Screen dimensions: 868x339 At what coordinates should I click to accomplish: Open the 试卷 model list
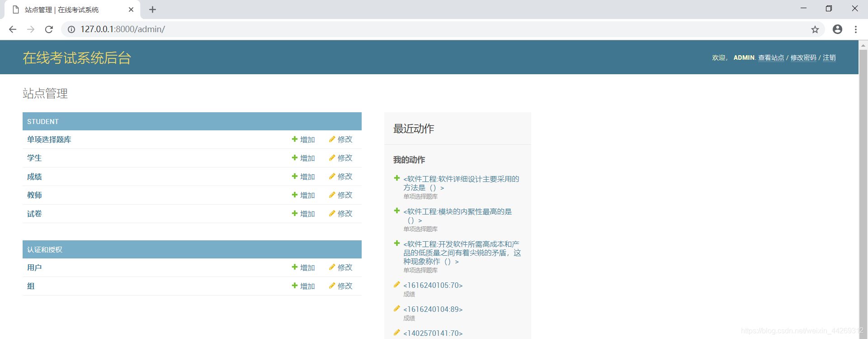point(34,214)
